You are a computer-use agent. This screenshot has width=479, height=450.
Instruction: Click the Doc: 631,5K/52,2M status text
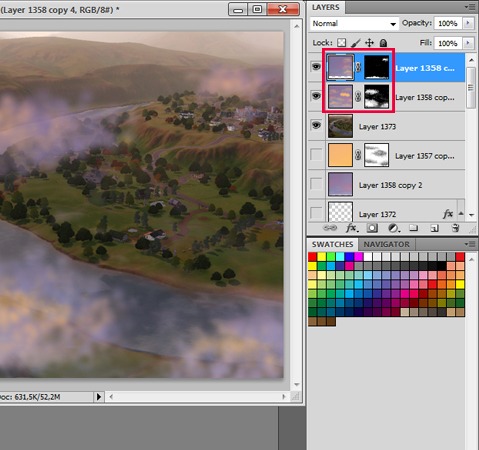pyautogui.click(x=30, y=397)
